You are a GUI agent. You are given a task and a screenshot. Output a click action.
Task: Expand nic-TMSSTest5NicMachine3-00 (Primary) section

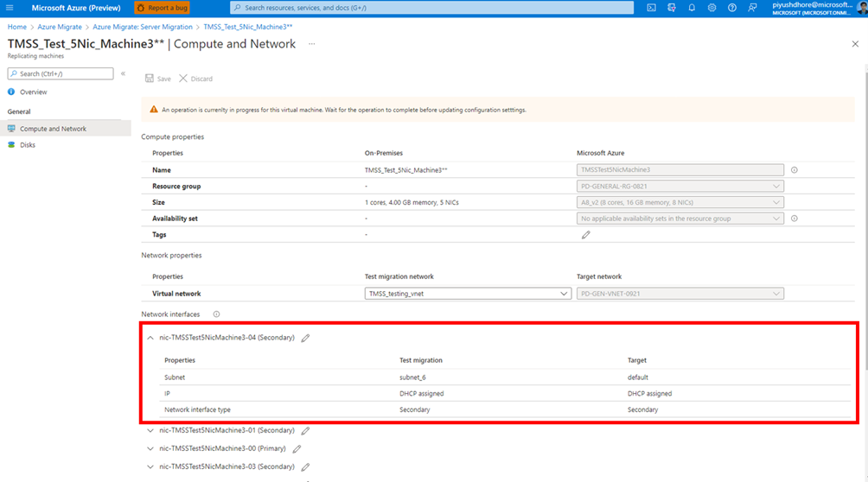pyautogui.click(x=150, y=448)
